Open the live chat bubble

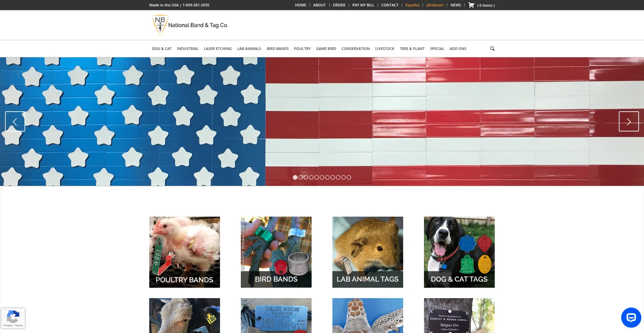click(x=631, y=318)
